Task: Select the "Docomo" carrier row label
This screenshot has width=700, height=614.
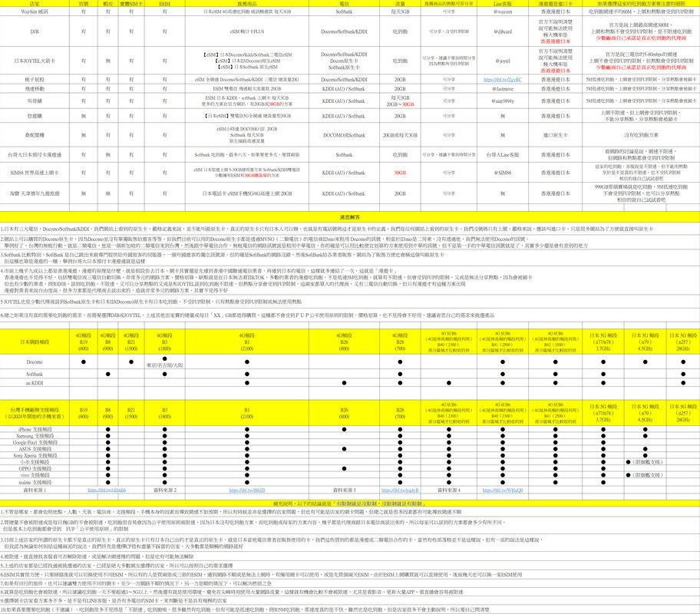Action: [35, 362]
